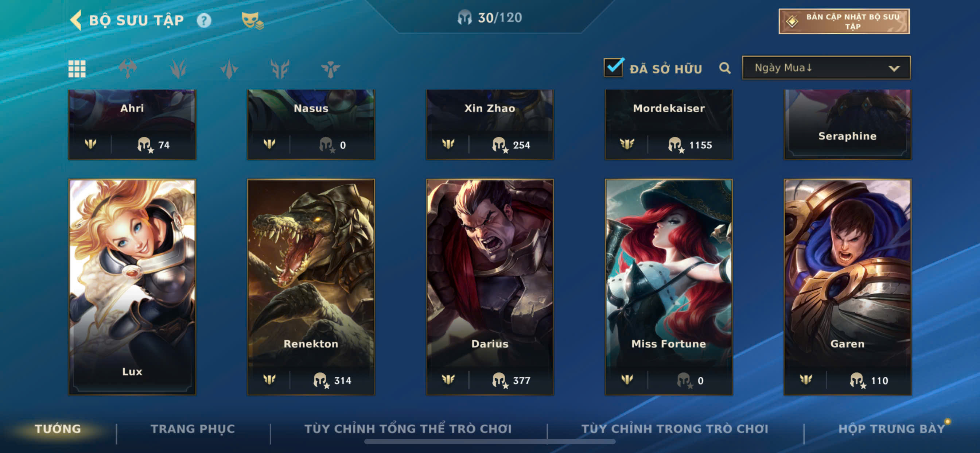Open the help question mark icon
The image size is (980, 453).
204,20
